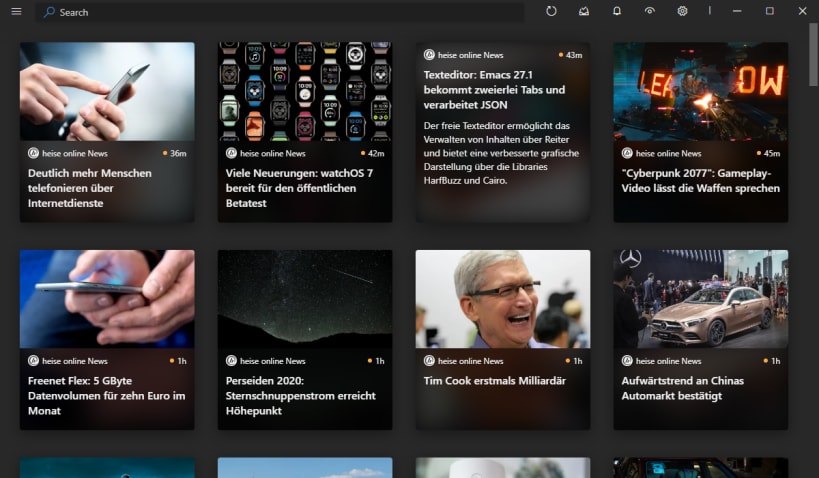Screen dimensions: 819x478
Task: Open article 'Texteditor: Emacs 27.1' headline
Action: [x=494, y=90]
